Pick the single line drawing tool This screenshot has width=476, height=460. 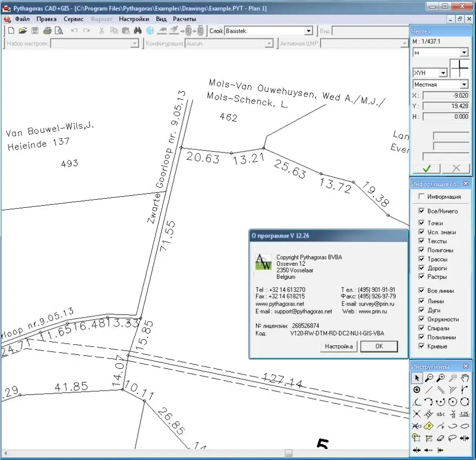[x=429, y=390]
